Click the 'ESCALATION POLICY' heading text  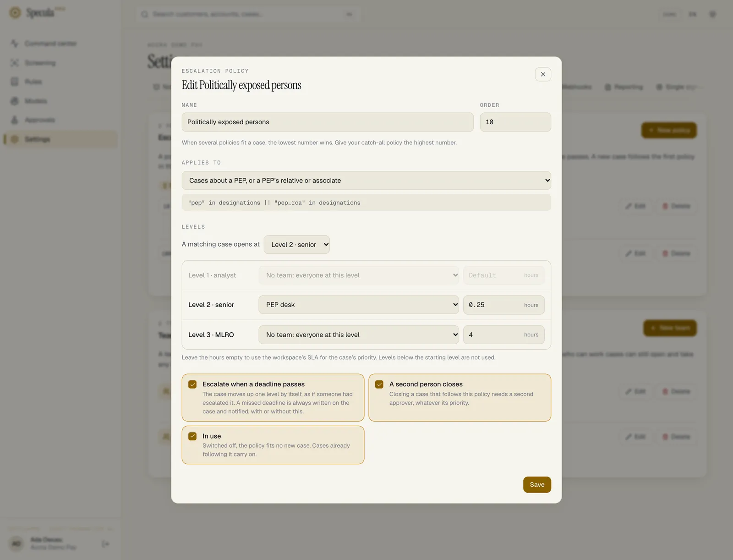(215, 71)
